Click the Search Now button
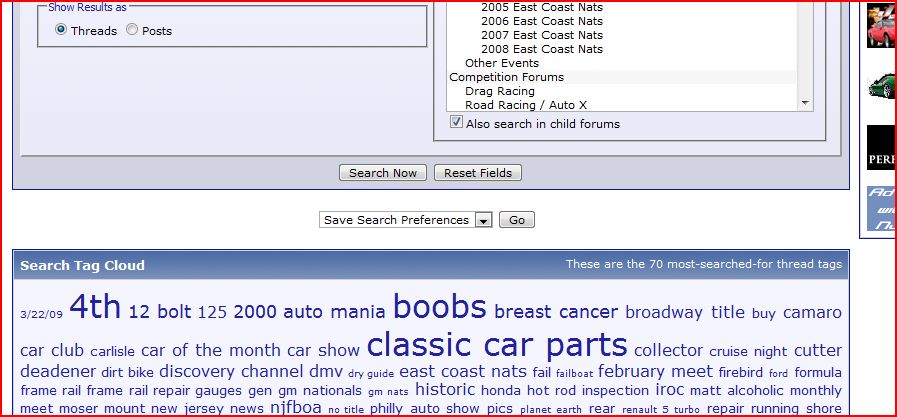This screenshot has width=897, height=417. [x=383, y=173]
